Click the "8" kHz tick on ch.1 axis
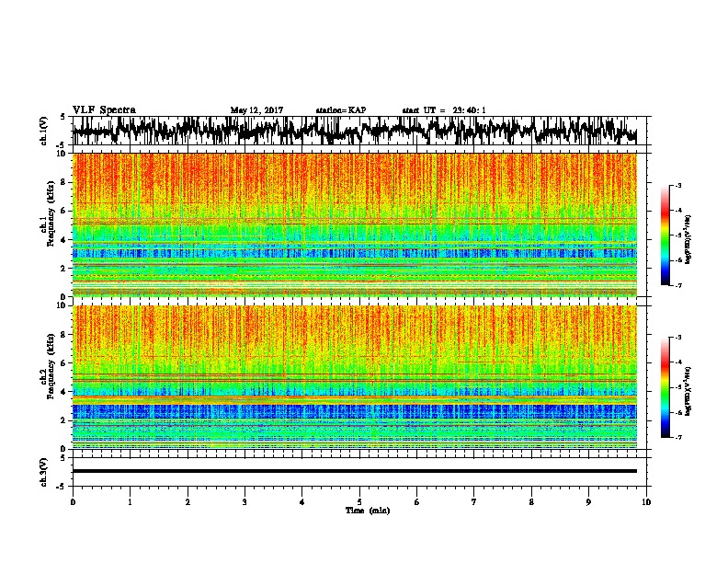Screen dimensions: 728x563 [64, 182]
